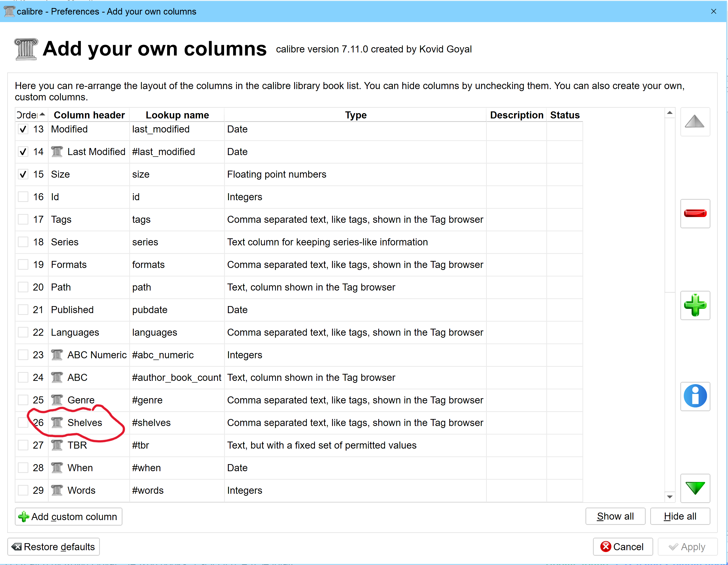Image resolution: width=728 pixels, height=565 pixels.
Task: Uncheck the Size column checkbox
Action: pyautogui.click(x=23, y=174)
